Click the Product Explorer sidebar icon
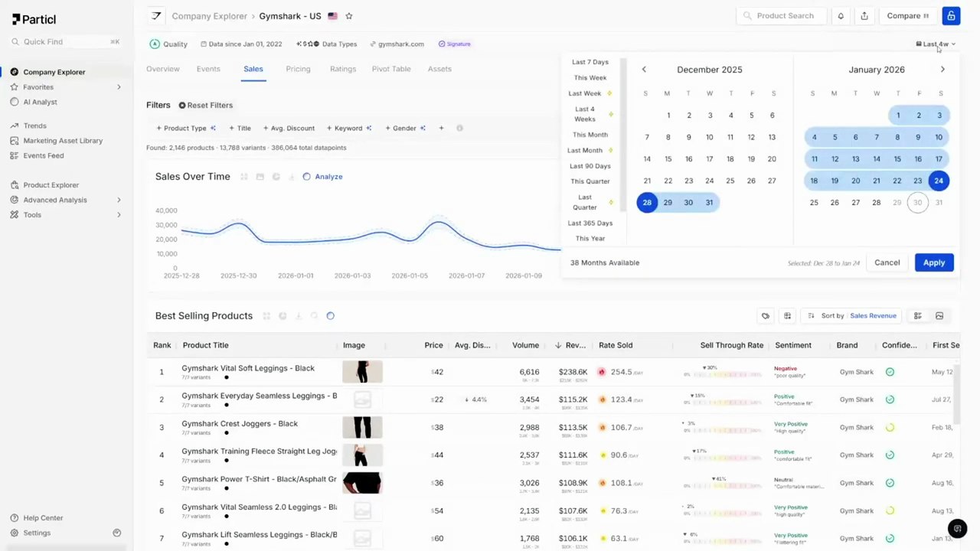980x551 pixels. [15, 185]
